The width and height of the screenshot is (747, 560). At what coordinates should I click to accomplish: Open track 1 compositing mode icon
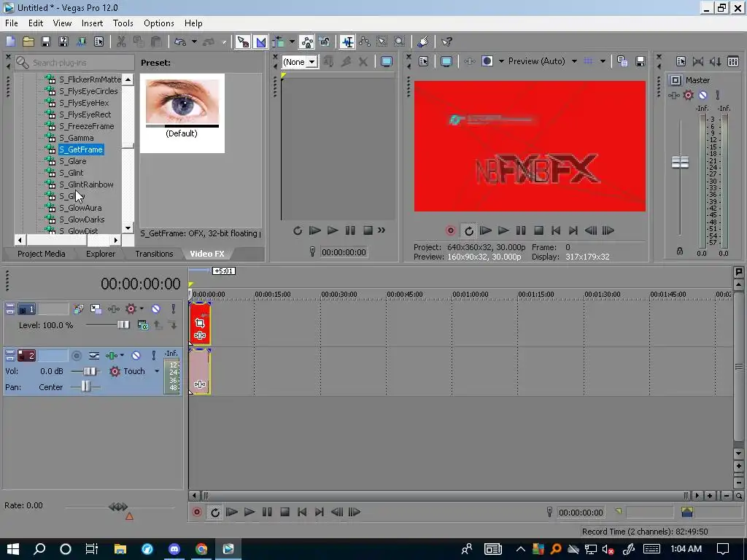tap(143, 325)
